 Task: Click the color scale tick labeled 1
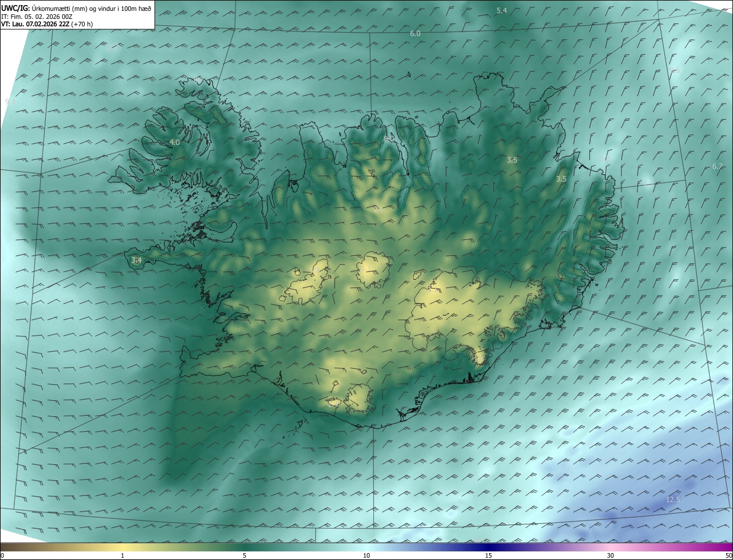123,555
